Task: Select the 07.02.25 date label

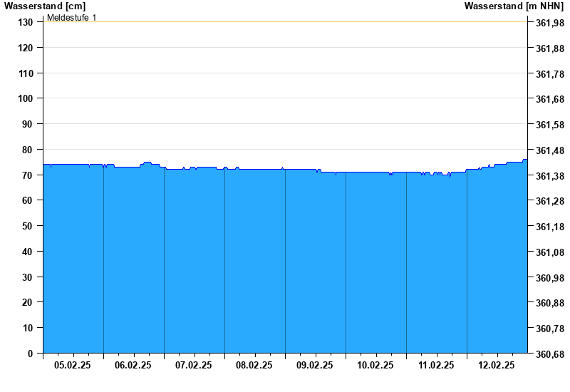Action: 194,365
